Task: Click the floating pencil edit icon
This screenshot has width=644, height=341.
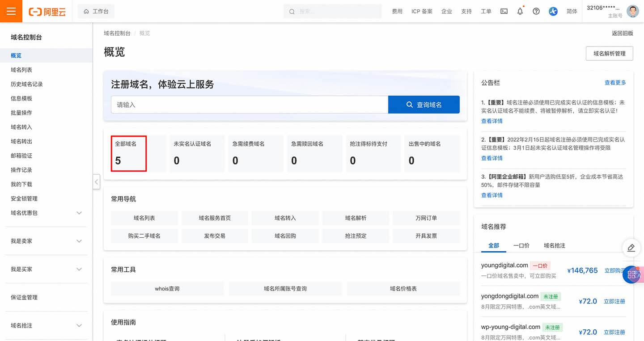Action: 631,248
